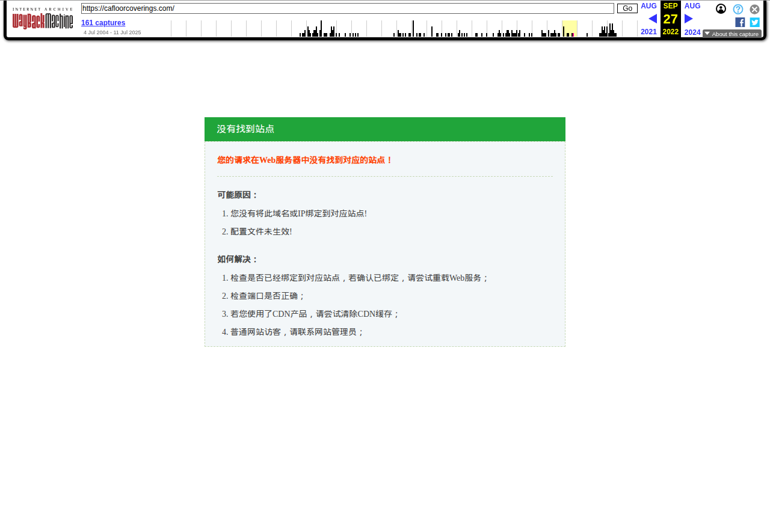Open the 161 captures link
770x532 pixels.
103,23
